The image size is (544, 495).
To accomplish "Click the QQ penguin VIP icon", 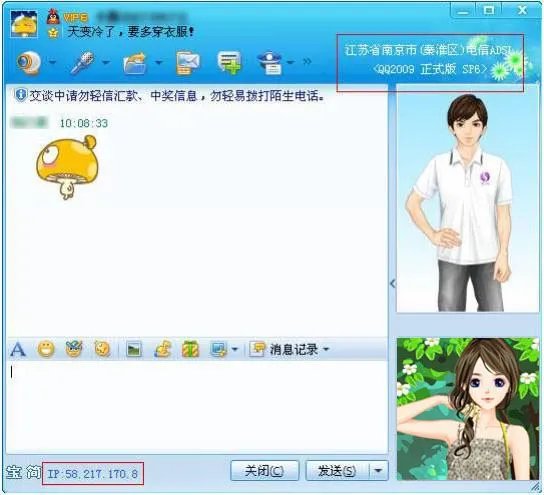I will [53, 16].
